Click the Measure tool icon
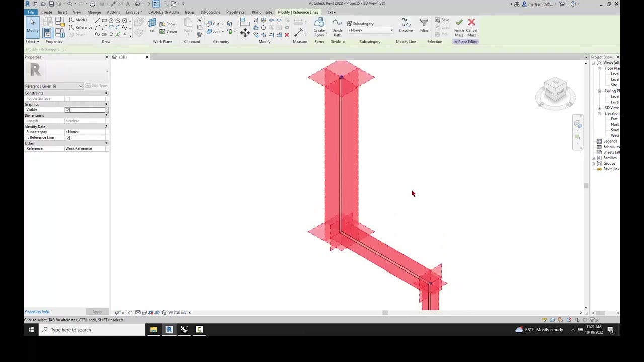The height and width of the screenshot is (362, 644). click(298, 32)
